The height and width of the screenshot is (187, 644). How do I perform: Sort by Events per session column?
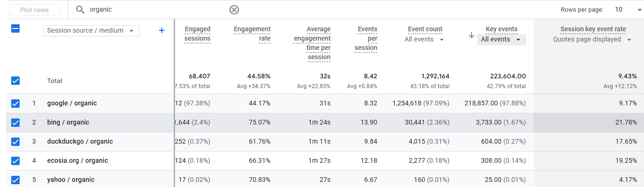tap(366, 38)
